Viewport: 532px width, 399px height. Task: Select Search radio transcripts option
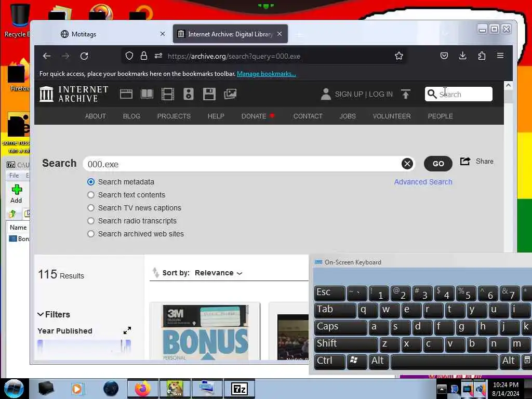90,221
